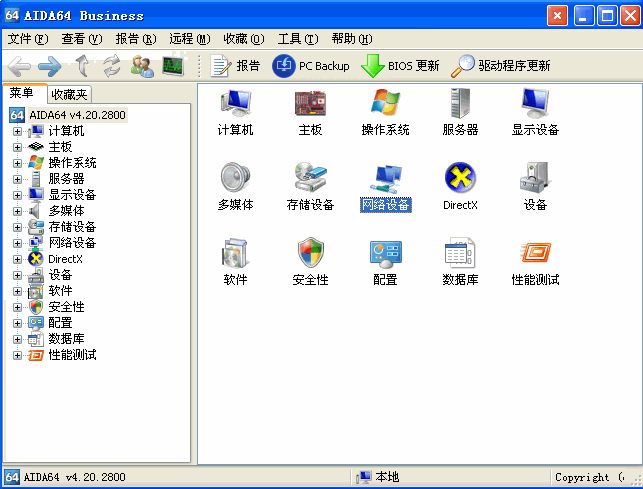Viewport: 643px width, 489px height.
Task: Open the 操作系统 Windows flag icon in main pane
Action: click(385, 112)
